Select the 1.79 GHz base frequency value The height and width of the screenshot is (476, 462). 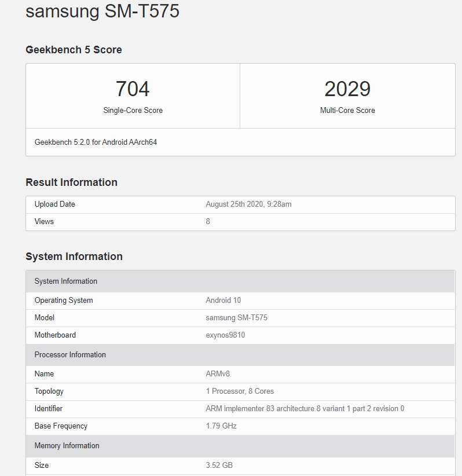pos(221,426)
